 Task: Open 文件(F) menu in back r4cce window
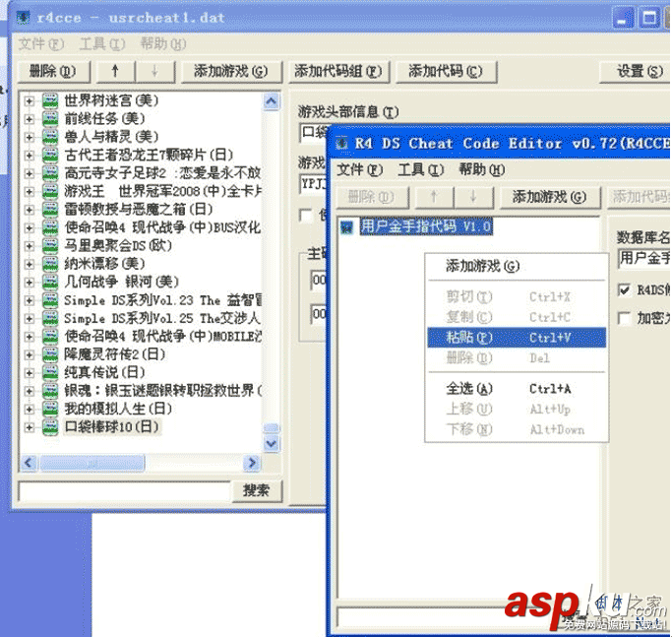[x=41, y=43]
